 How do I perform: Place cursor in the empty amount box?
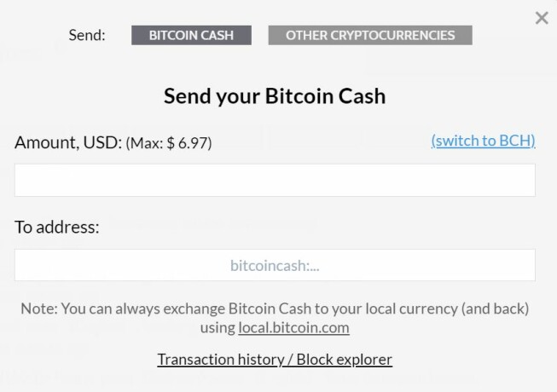(275, 181)
